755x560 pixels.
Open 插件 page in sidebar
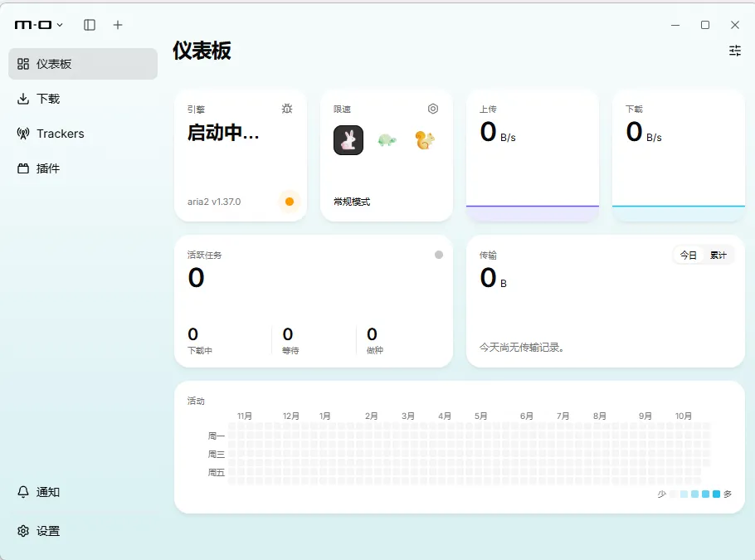click(x=83, y=168)
